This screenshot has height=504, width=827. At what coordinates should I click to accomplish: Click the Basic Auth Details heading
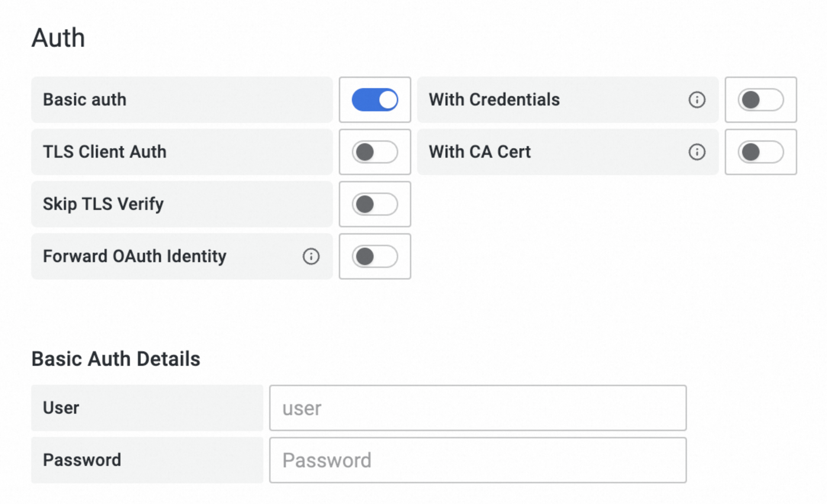tap(116, 359)
